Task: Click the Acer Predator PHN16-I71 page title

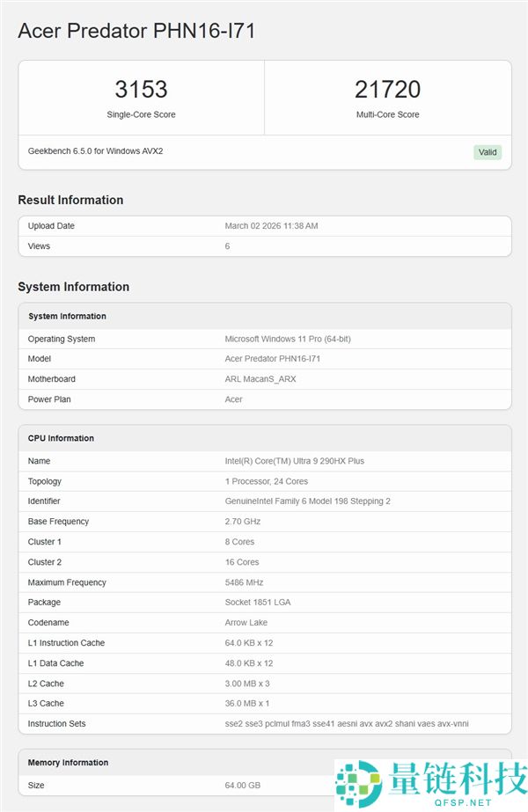Action: pos(136,31)
